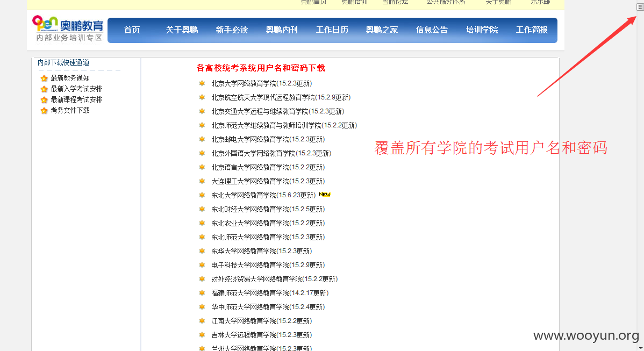Open the 工作日历 navigation item
Viewport: 644px width, 351px height.
[332, 30]
